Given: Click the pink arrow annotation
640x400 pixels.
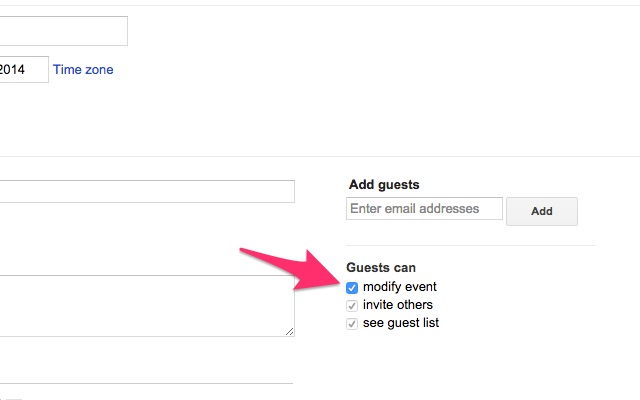Looking at the screenshot, I should pyautogui.click(x=290, y=265).
